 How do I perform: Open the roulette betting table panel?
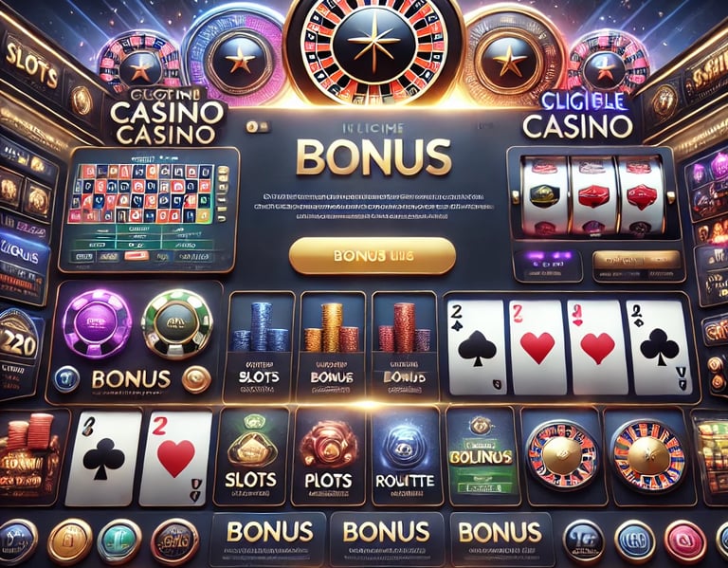pyautogui.click(x=149, y=210)
